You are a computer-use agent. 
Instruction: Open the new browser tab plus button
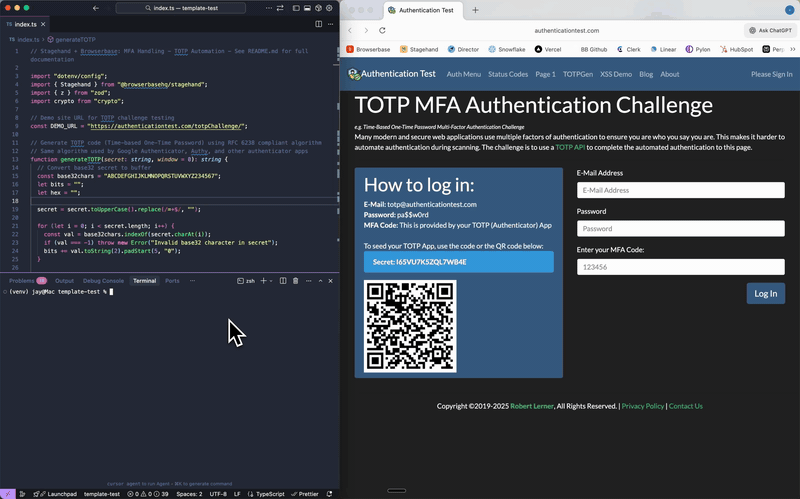click(x=475, y=10)
